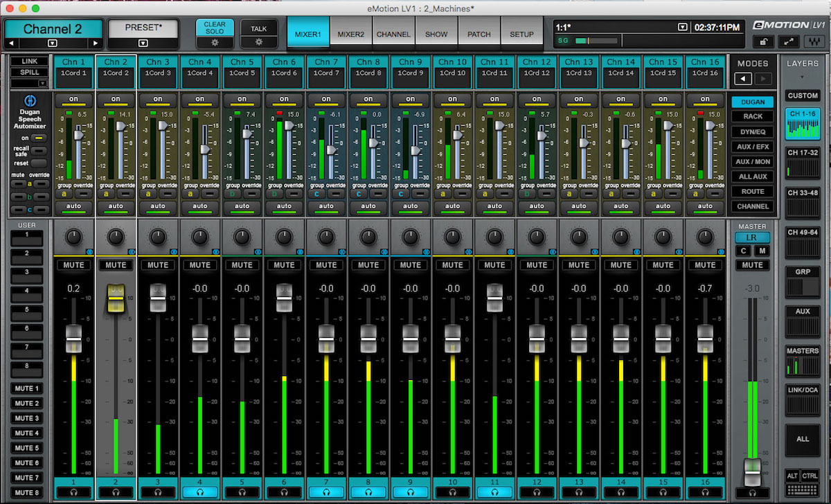831x504 pixels.
Task: Click the headphone icon below channel 9
Action: click(x=411, y=492)
